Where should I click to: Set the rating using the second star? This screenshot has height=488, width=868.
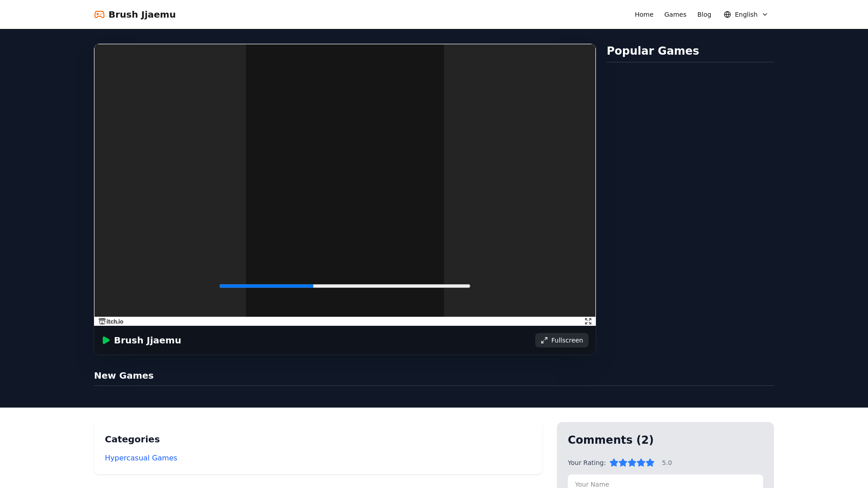(623, 463)
